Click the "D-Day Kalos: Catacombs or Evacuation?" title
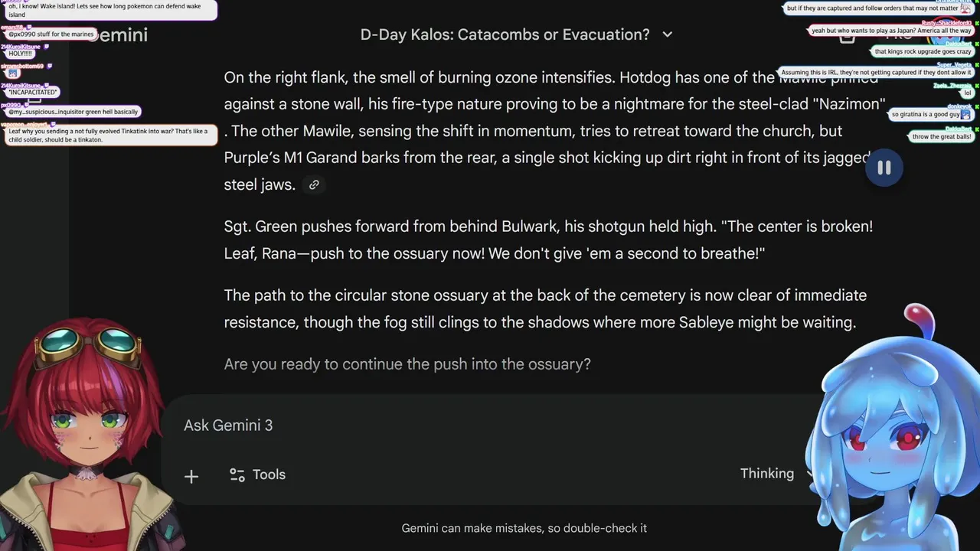The image size is (980, 551). click(x=505, y=34)
